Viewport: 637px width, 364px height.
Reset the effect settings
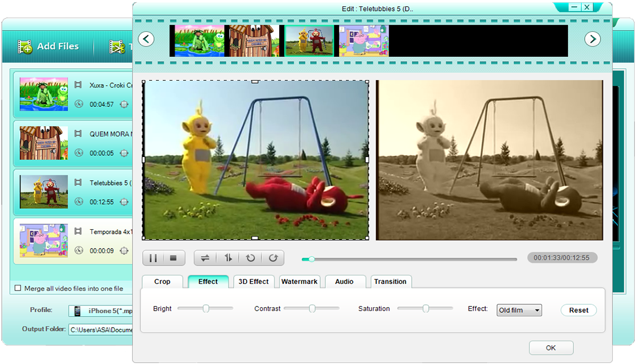[578, 310]
